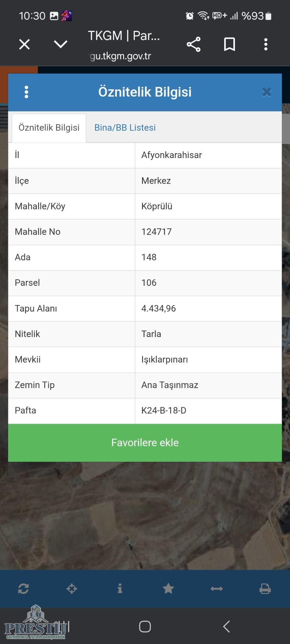Tap the refresh icon in bottom toolbar
This screenshot has width=290, height=644.
[24, 588]
